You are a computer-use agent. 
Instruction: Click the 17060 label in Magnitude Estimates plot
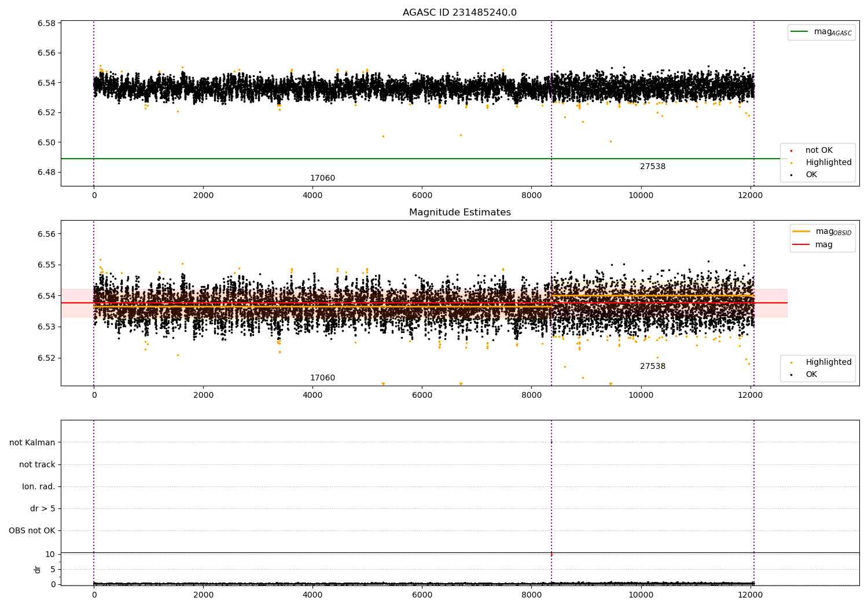point(322,378)
